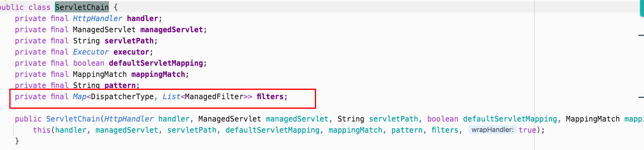The height and width of the screenshot is (150, 644).
Task: Click the DispatcherType generic argument
Action: [x=122, y=97]
